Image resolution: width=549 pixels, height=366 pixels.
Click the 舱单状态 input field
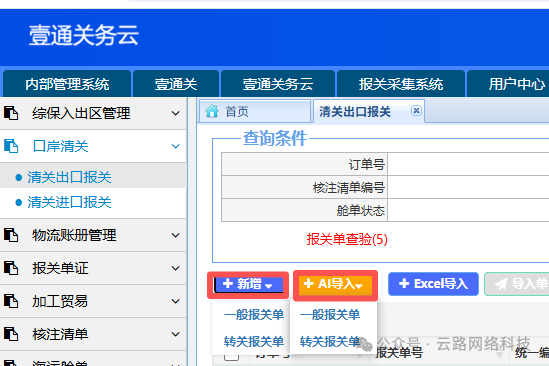click(x=468, y=210)
